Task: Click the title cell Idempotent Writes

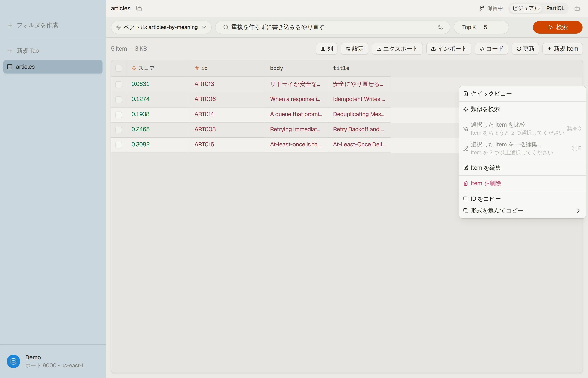Action: pyautogui.click(x=359, y=99)
